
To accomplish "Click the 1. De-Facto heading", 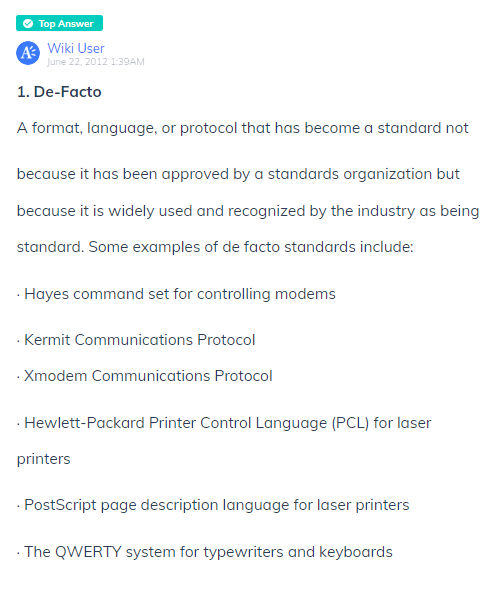I will tap(59, 92).
